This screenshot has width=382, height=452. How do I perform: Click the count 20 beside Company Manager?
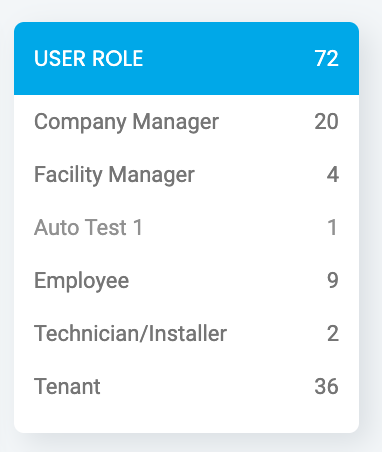[326, 121]
